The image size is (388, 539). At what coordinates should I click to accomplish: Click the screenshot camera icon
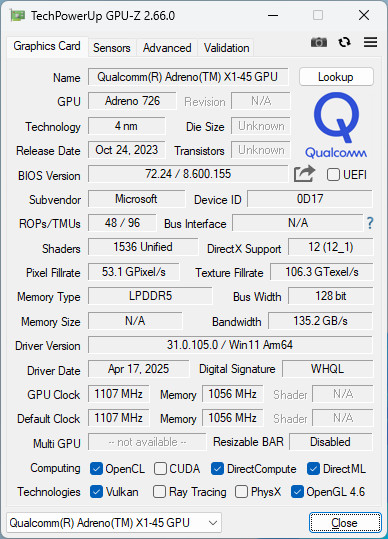pyautogui.click(x=319, y=42)
